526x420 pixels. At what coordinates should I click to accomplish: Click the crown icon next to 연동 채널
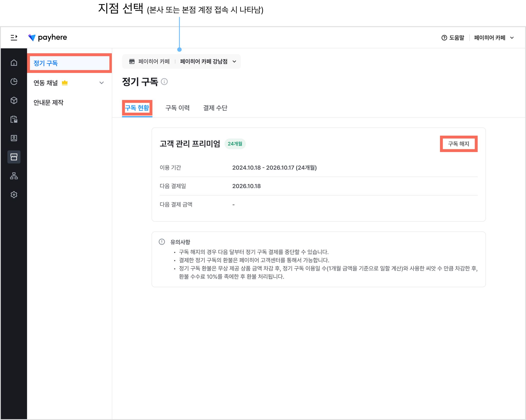[x=65, y=83]
